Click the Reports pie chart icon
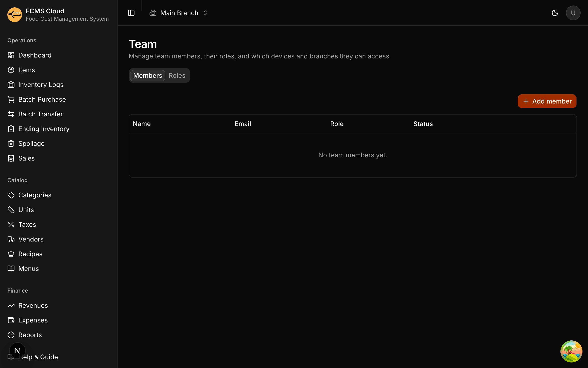The width and height of the screenshot is (588, 368). tap(11, 335)
